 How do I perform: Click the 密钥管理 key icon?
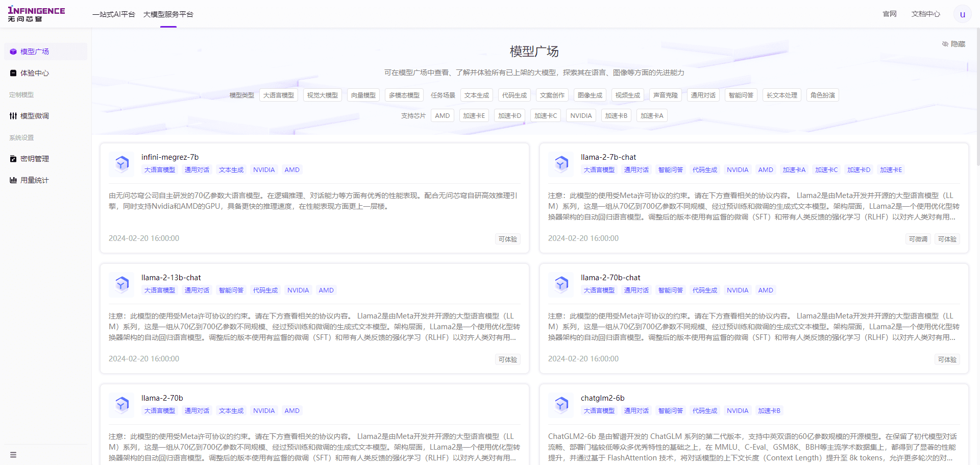13,159
